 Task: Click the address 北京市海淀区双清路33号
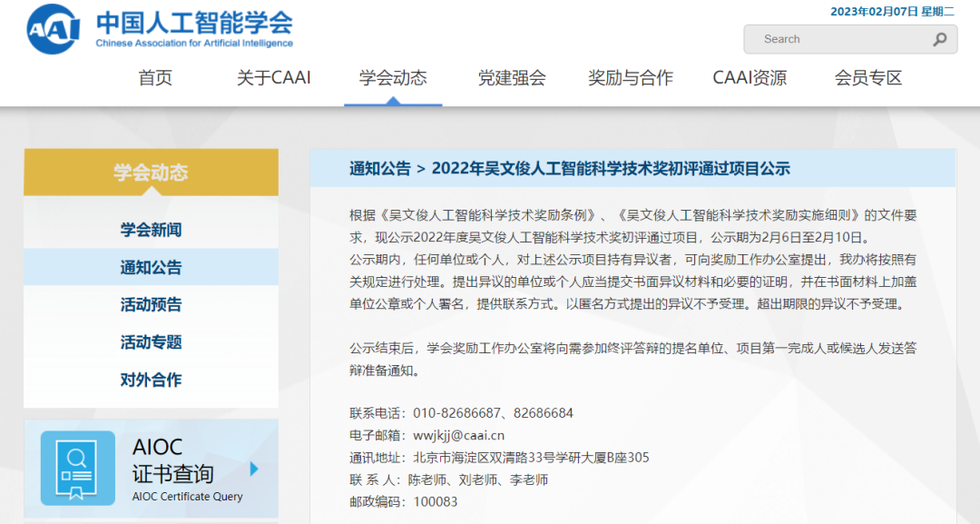coord(484,457)
